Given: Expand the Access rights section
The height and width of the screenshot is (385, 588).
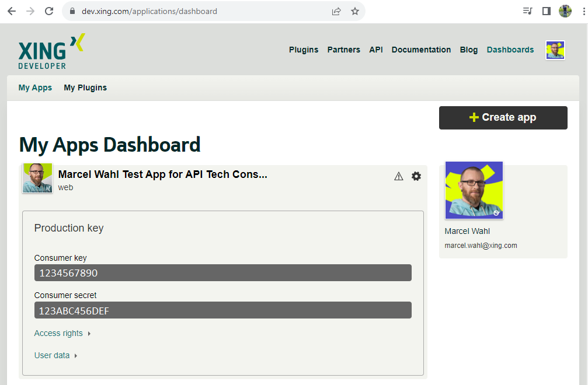Looking at the screenshot, I should [x=58, y=333].
